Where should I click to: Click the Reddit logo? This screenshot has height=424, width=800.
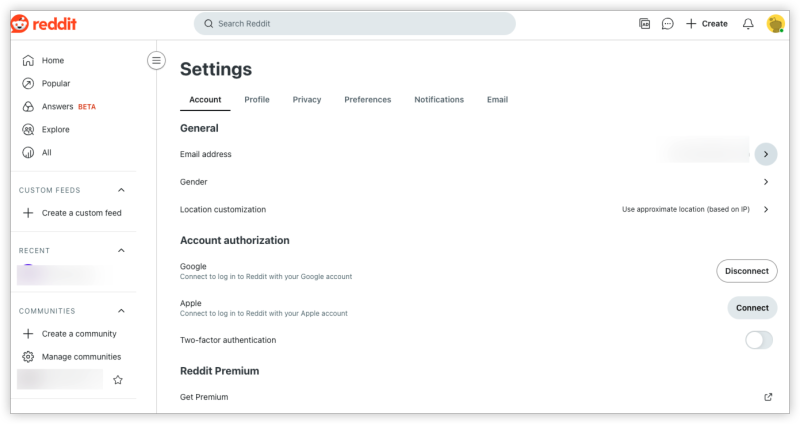(x=44, y=23)
